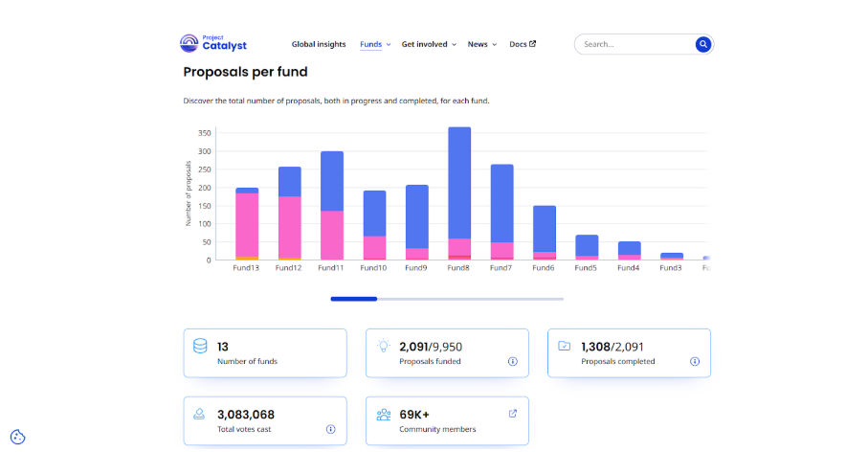Click the Number of proposals axis title
This screenshot has height=452, width=868.
click(189, 193)
